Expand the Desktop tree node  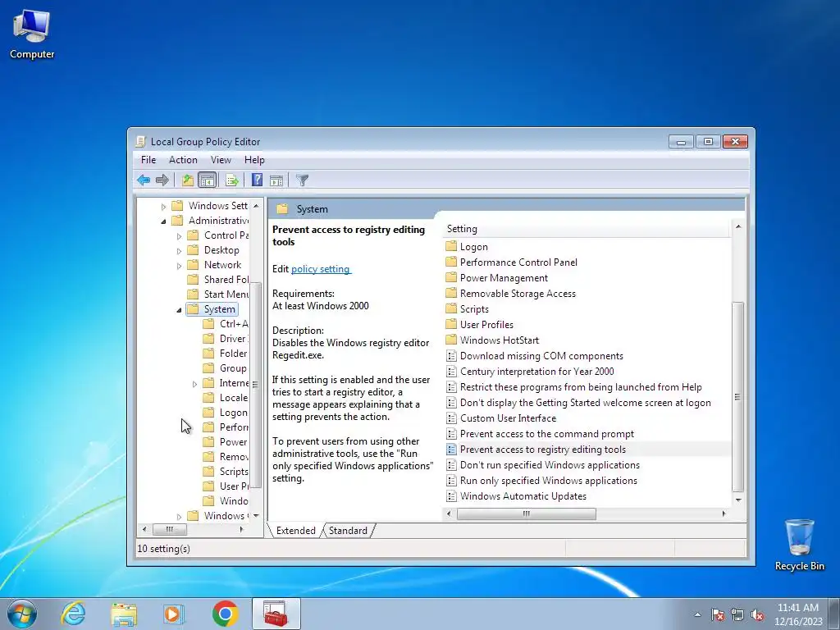(x=179, y=251)
